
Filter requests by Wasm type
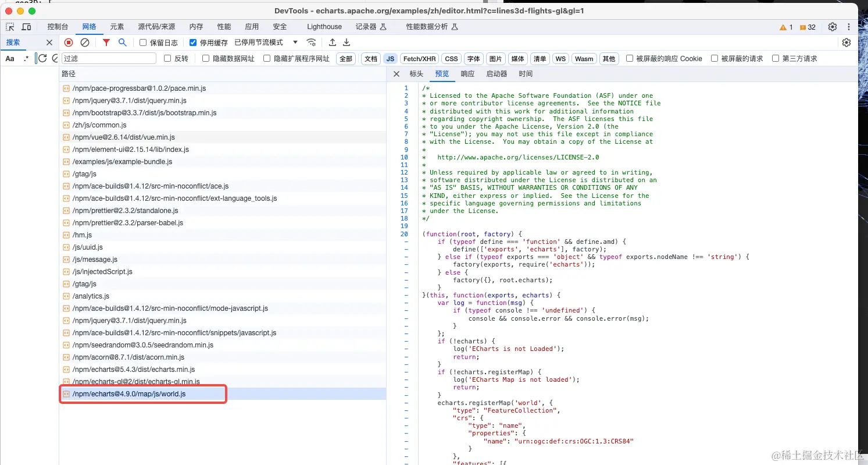pos(584,59)
